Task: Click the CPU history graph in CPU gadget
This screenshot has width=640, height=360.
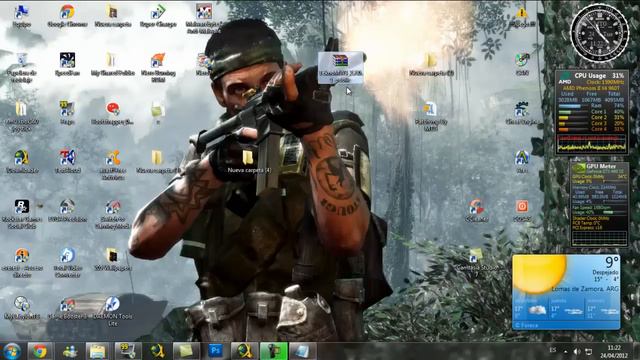Action: 591,144
